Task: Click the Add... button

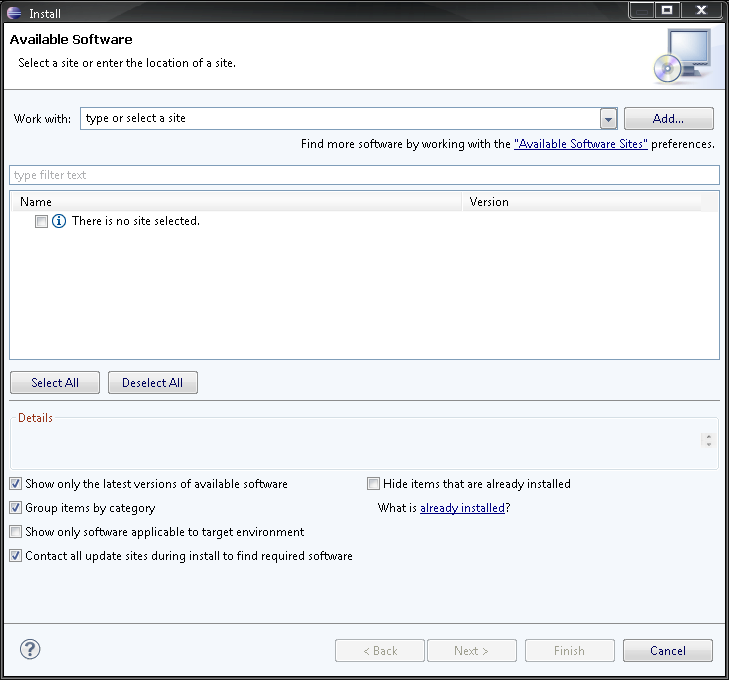Action: (669, 119)
